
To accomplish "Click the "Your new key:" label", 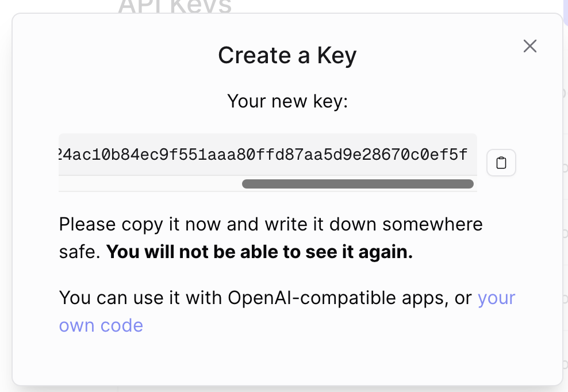I will (287, 101).
